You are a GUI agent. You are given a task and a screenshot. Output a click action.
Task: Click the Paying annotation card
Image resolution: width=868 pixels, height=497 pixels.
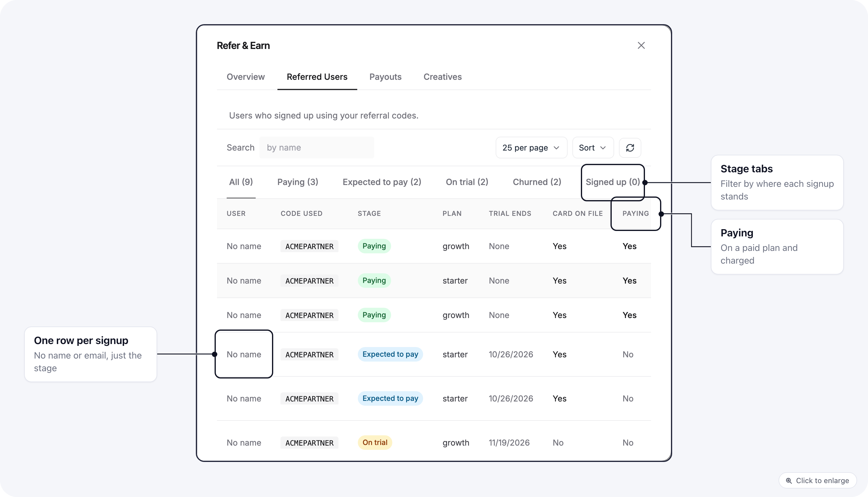(x=777, y=246)
